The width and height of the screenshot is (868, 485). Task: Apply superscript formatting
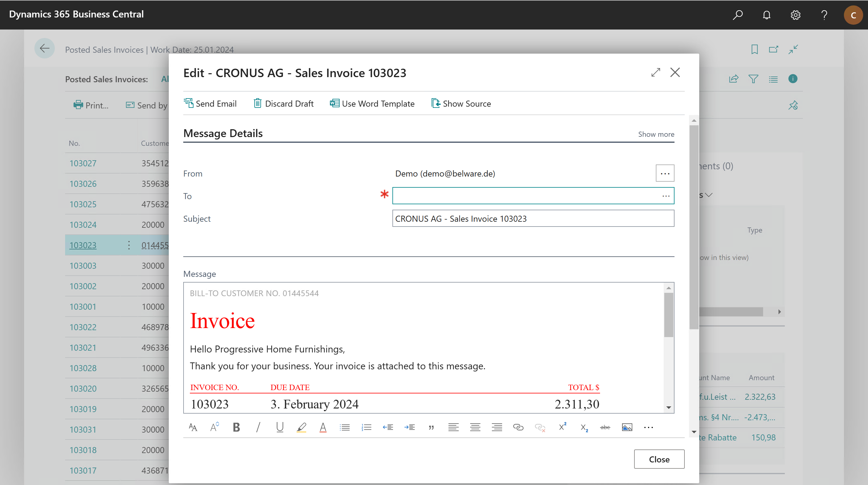coord(562,427)
